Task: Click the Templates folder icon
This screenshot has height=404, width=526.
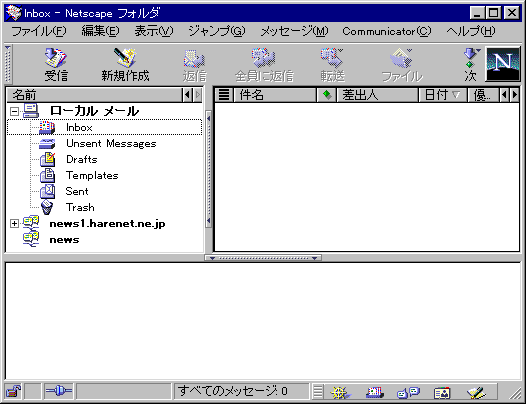Action: [48, 175]
